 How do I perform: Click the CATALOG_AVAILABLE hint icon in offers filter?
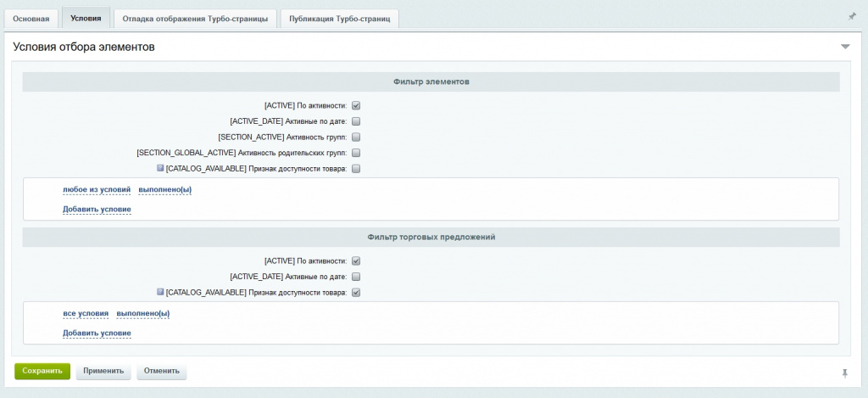click(x=160, y=292)
